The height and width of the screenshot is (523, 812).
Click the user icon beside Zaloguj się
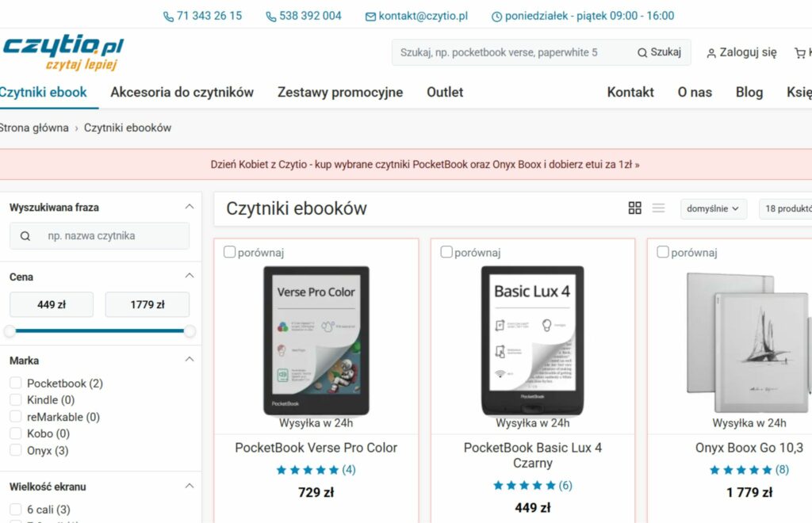[x=711, y=53]
